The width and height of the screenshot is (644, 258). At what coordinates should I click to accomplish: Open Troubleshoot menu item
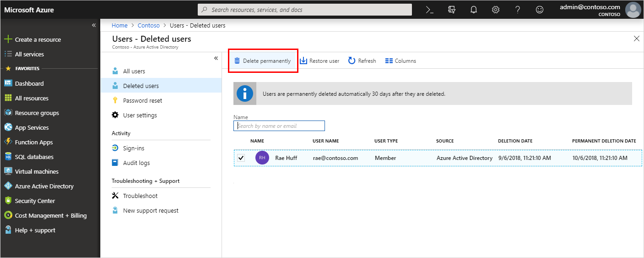point(140,196)
